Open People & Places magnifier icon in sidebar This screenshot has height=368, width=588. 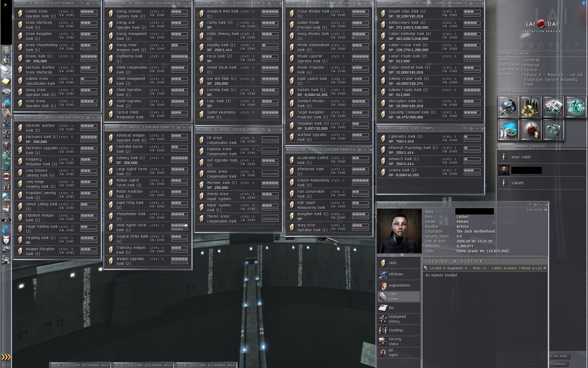click(6, 61)
